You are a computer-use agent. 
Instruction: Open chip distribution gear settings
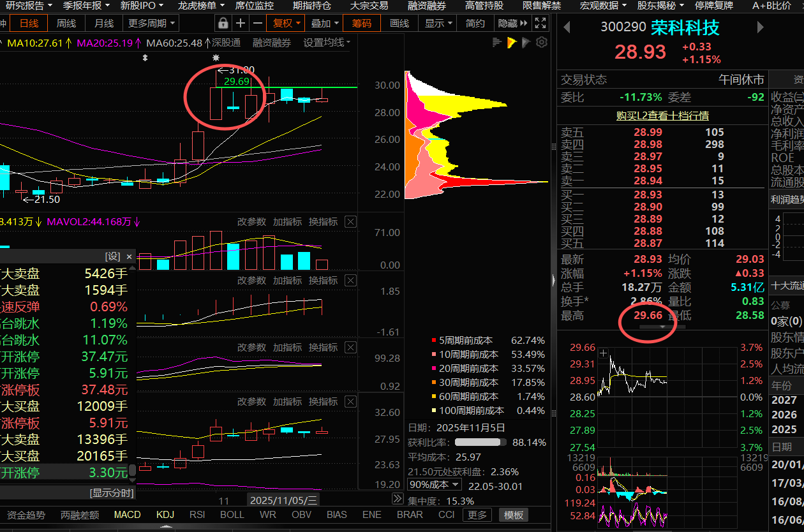tap(542, 43)
